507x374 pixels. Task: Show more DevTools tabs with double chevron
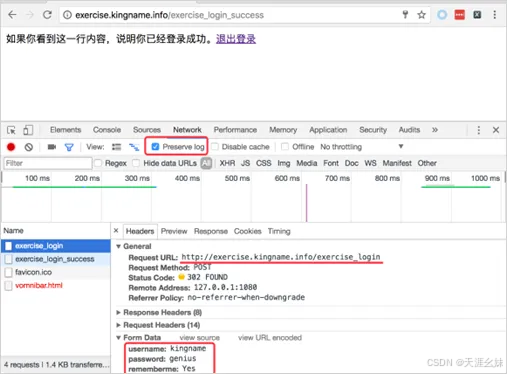point(435,130)
